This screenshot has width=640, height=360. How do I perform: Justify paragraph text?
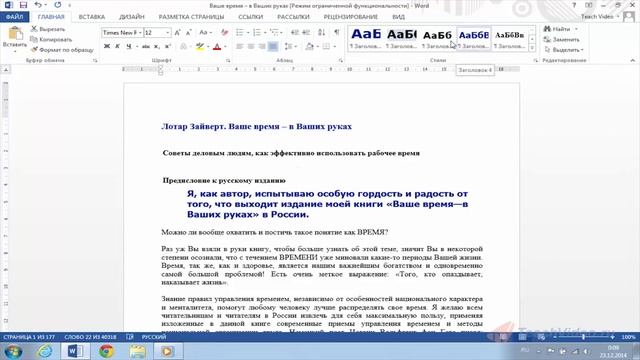273,47
